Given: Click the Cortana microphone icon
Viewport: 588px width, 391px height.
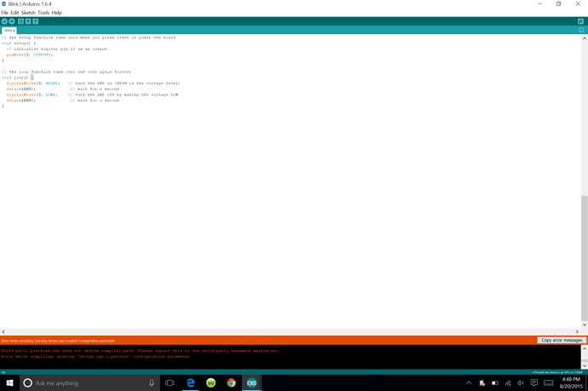Looking at the screenshot, I should coord(152,382).
